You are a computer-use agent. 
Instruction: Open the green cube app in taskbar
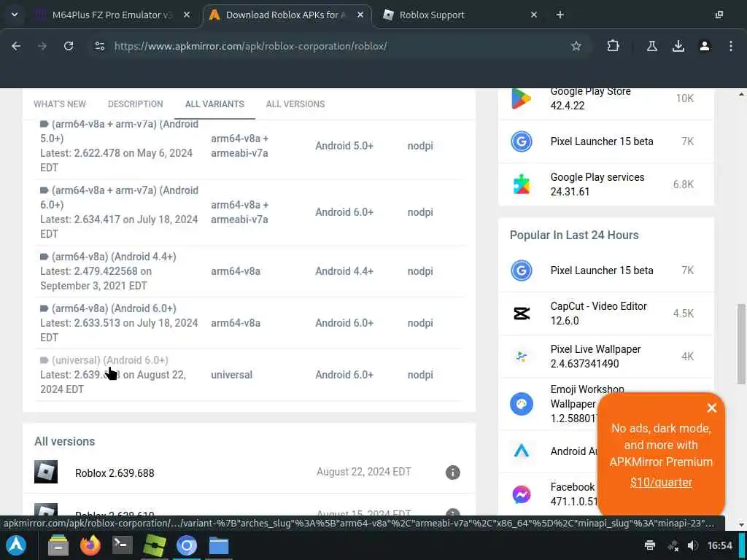[x=155, y=545]
